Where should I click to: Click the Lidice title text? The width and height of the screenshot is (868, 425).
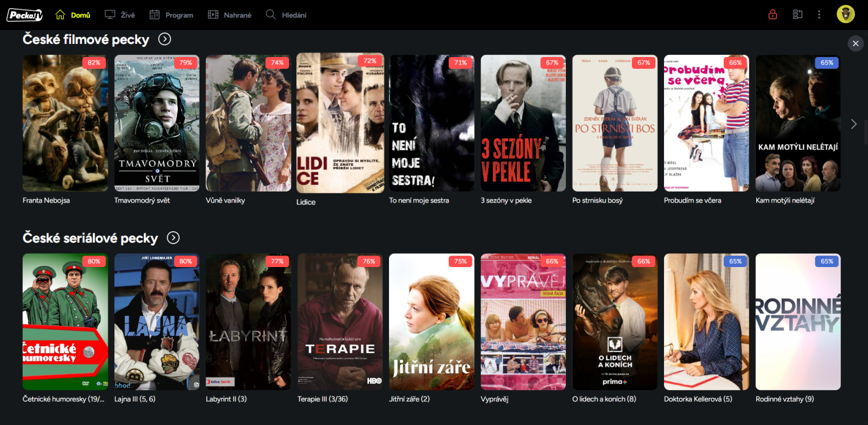[x=306, y=202]
